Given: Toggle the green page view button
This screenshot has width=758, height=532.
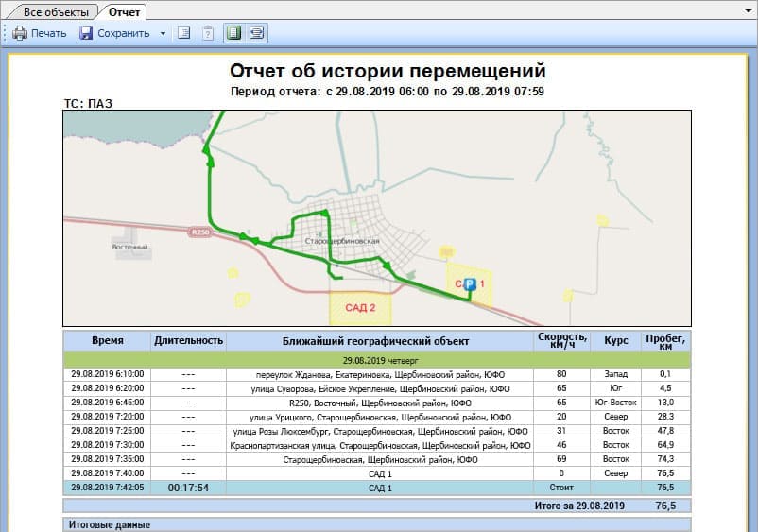Looking at the screenshot, I should point(233,33).
